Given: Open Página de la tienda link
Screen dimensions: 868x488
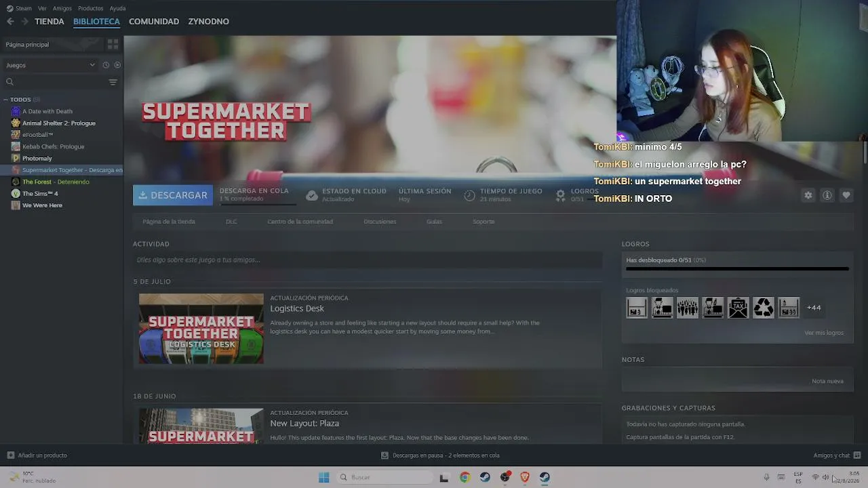Looking at the screenshot, I should (x=169, y=222).
